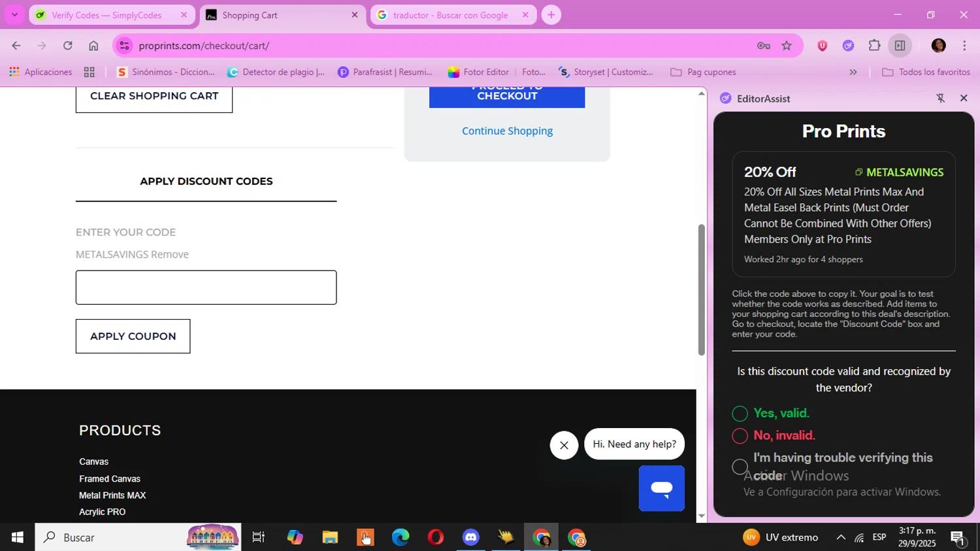This screenshot has height=551, width=980.
Task: Open the Extensions puzzle menu
Action: 874,46
